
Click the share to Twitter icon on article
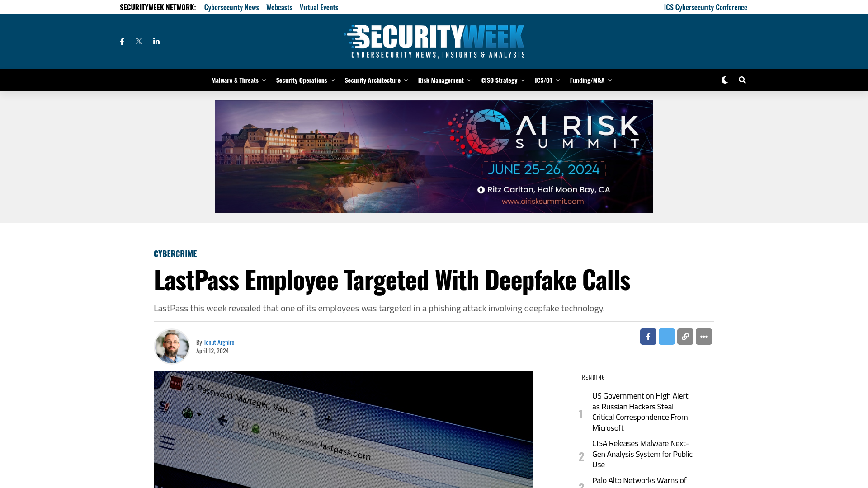(666, 336)
